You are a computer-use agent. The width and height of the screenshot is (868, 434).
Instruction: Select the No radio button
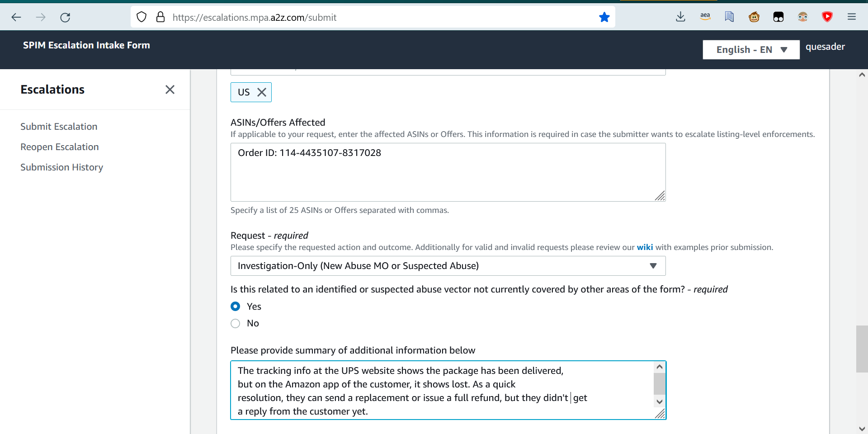click(x=236, y=323)
